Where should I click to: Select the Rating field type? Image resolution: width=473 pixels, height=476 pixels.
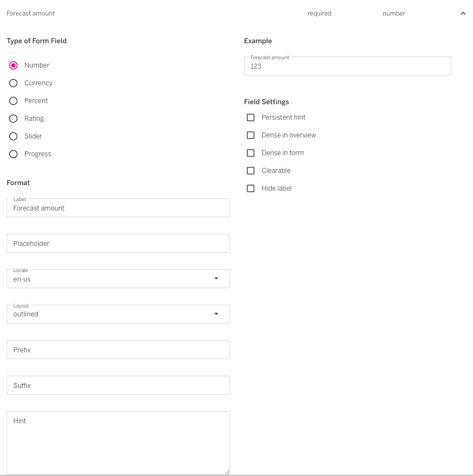13,119
